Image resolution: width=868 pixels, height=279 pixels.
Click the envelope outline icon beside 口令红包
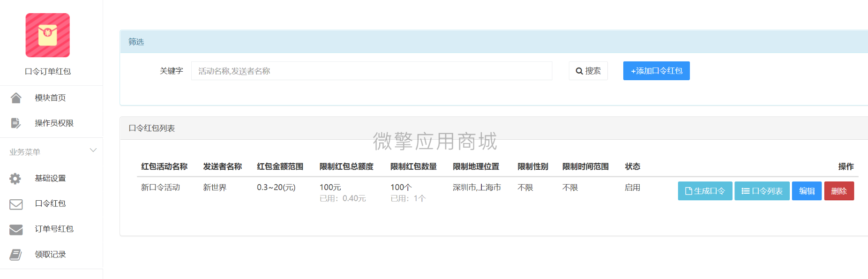(16, 204)
